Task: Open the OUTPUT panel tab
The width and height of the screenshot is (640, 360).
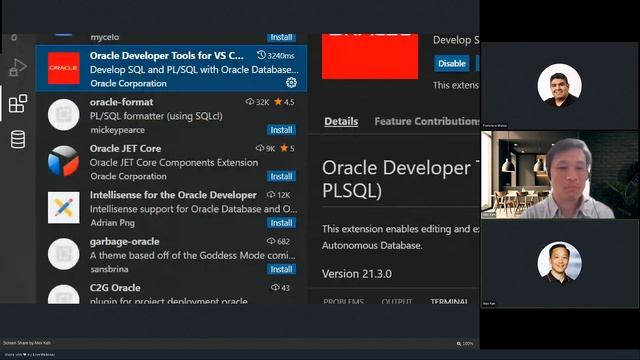Action: [397, 302]
